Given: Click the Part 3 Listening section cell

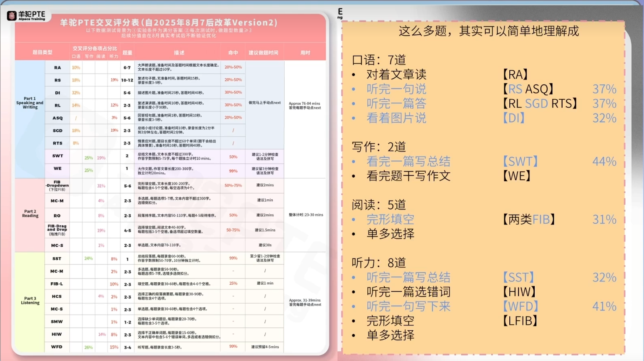Looking at the screenshot, I should tap(30, 300).
